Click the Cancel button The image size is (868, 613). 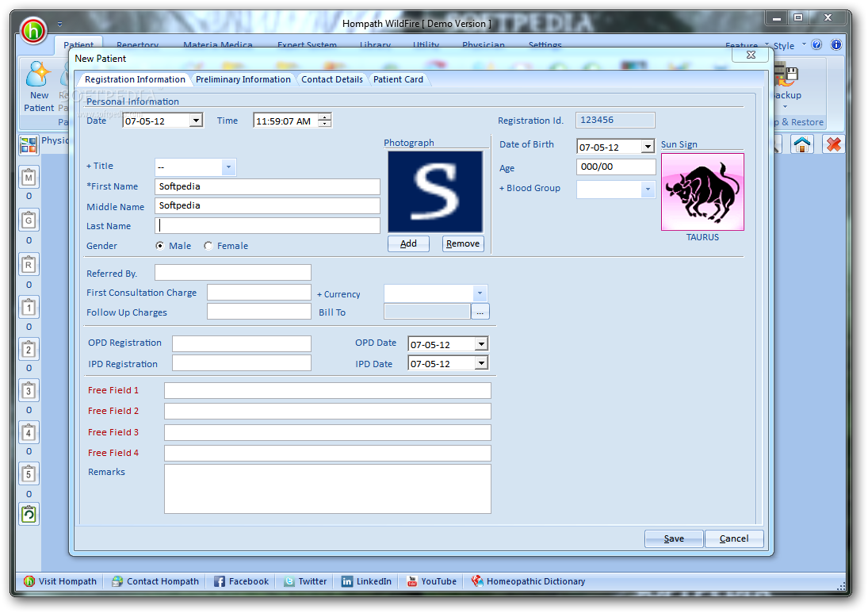(x=734, y=538)
